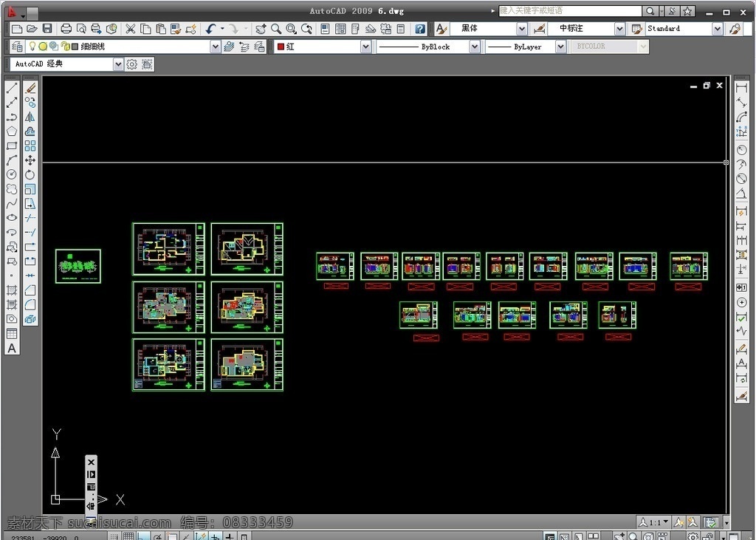Click the keyword search input field
The image size is (756, 540).
tap(571, 10)
